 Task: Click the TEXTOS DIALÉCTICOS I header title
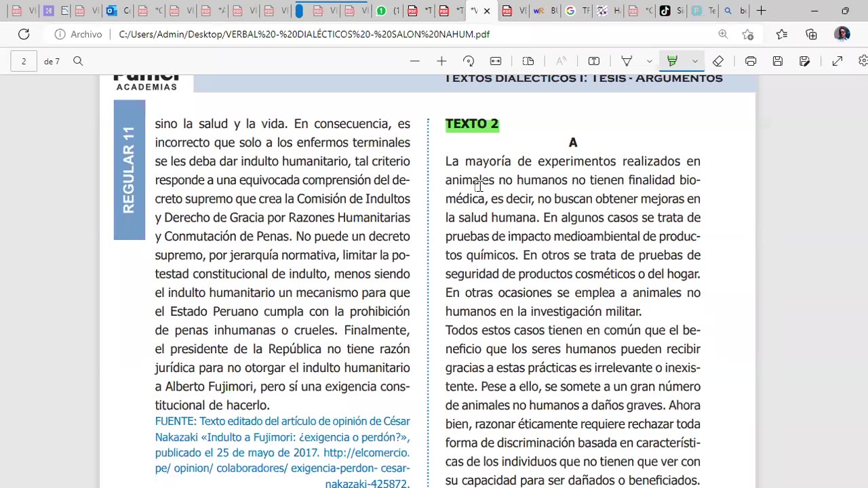click(584, 78)
